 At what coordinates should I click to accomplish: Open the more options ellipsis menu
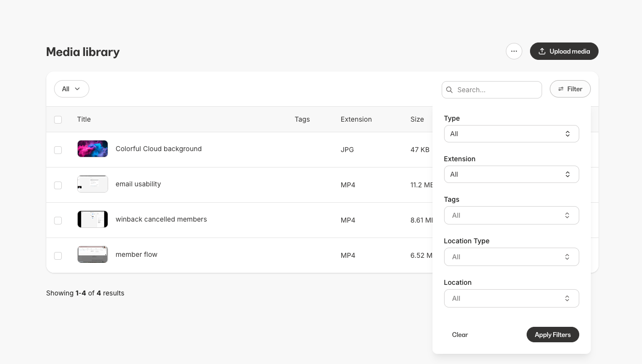coord(514,51)
